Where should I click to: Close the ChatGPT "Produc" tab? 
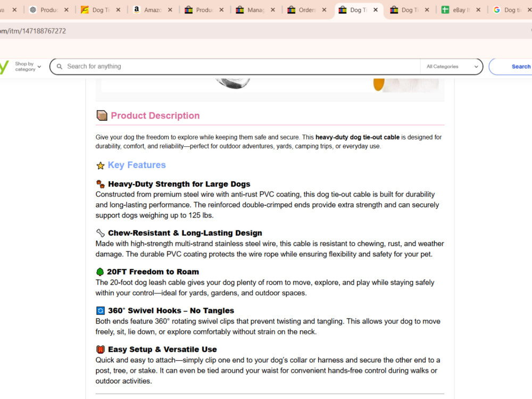click(x=66, y=10)
